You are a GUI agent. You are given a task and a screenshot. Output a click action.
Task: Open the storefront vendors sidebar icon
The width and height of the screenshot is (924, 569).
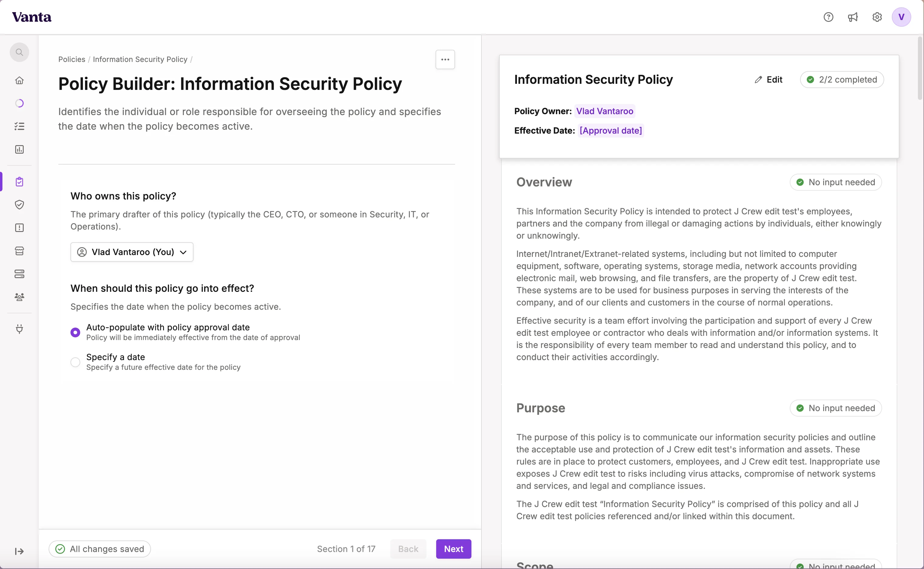(x=19, y=251)
